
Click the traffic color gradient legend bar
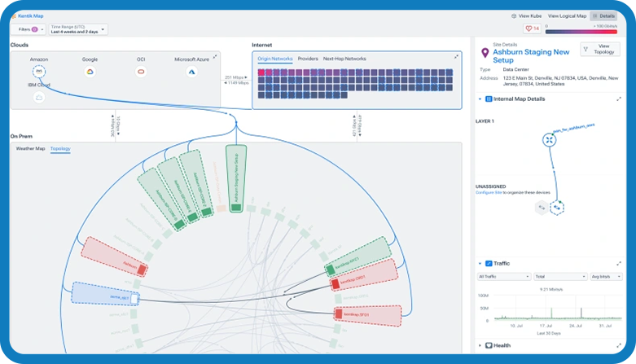tap(581, 31)
